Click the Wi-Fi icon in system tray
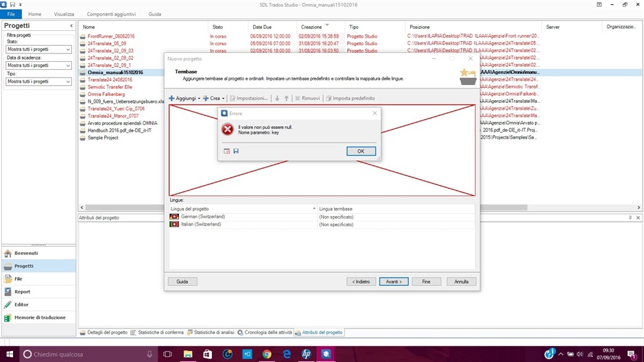This screenshot has width=644, height=362. (x=590, y=354)
